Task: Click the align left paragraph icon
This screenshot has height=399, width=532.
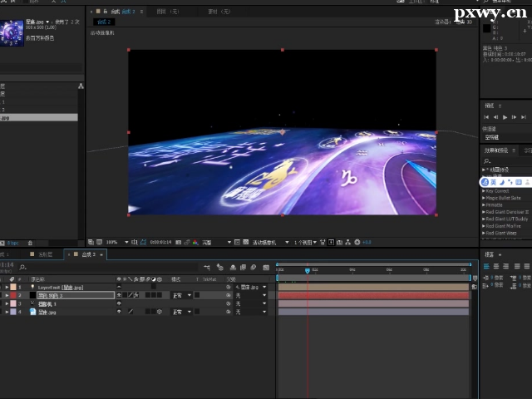Action: click(487, 266)
